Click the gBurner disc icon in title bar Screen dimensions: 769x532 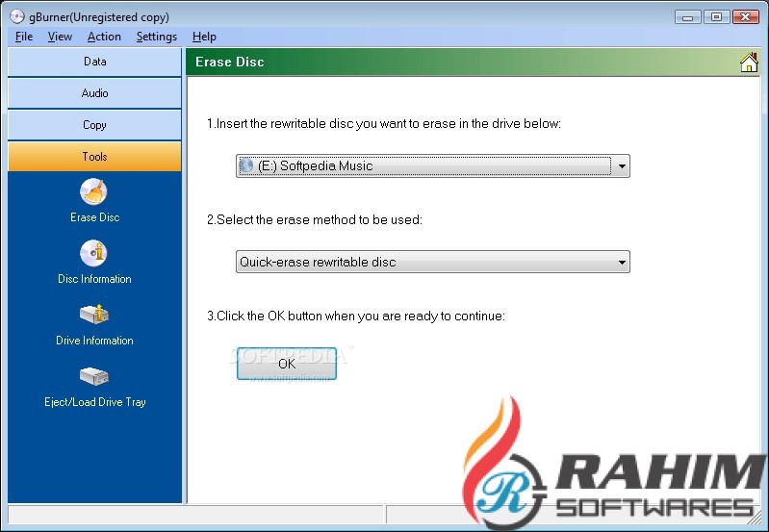pos(16,16)
